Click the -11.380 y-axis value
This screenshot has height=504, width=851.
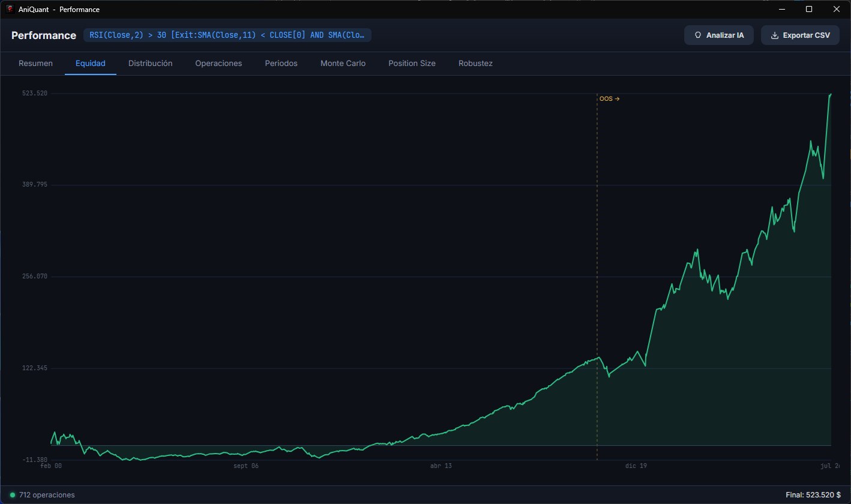(x=35, y=460)
